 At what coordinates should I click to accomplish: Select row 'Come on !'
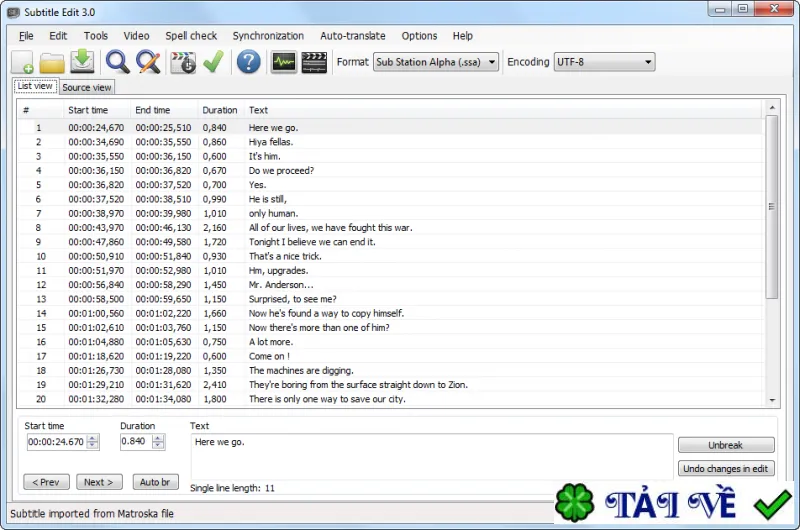[390, 356]
